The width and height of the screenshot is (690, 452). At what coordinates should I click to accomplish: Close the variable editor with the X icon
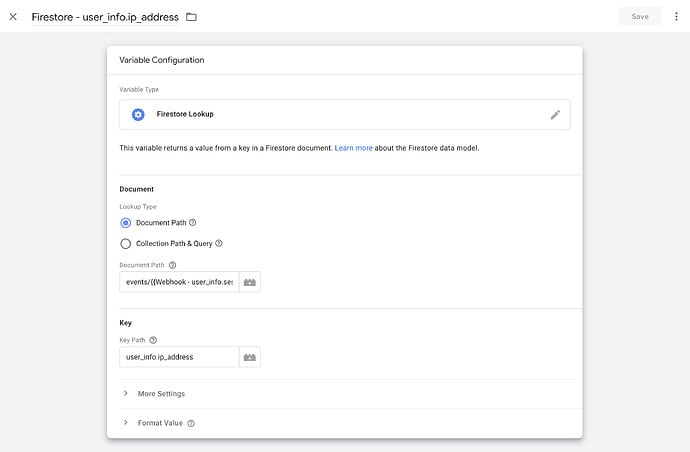click(13, 17)
